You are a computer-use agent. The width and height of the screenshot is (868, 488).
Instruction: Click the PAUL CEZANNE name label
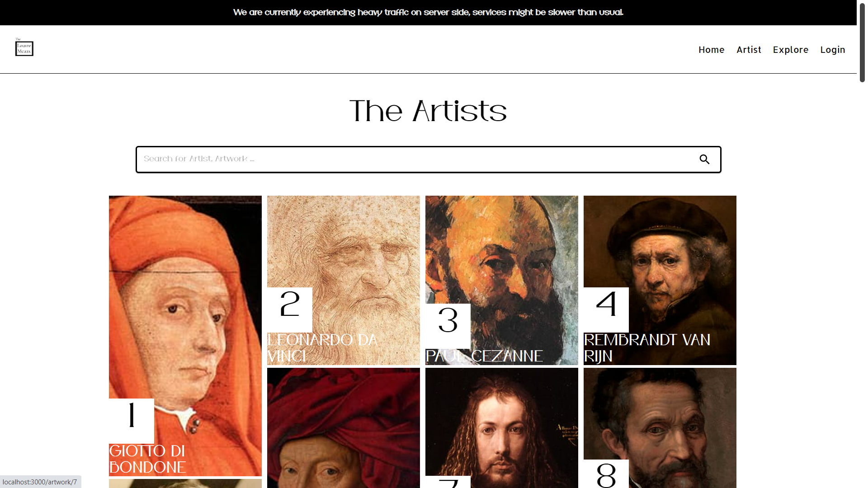pyautogui.click(x=484, y=357)
